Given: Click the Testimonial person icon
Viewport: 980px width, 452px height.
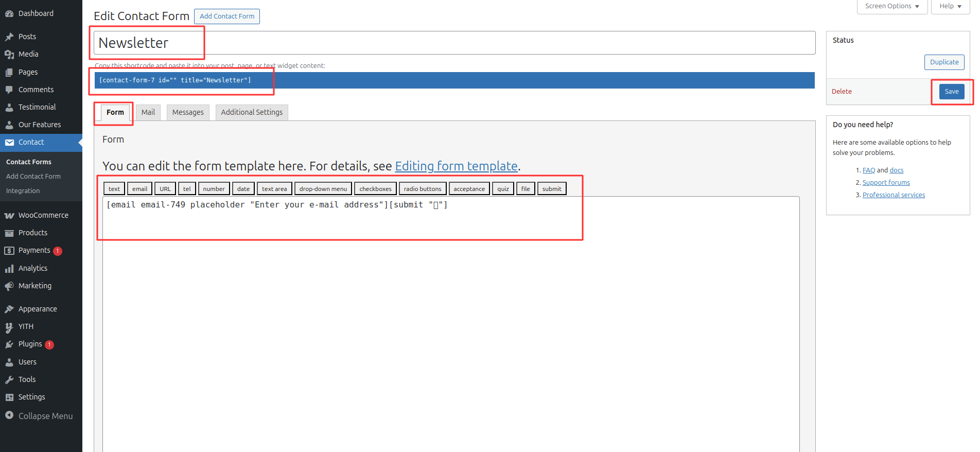Looking at the screenshot, I should click(9, 107).
